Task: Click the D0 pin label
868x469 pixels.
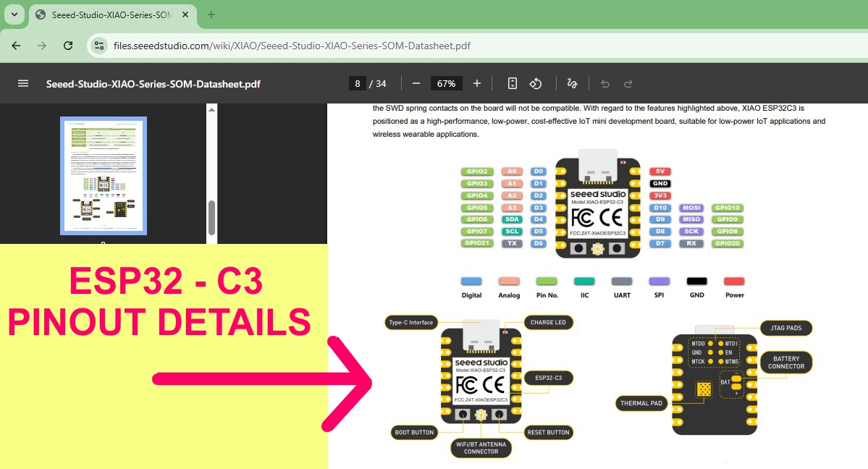Action: [538, 172]
